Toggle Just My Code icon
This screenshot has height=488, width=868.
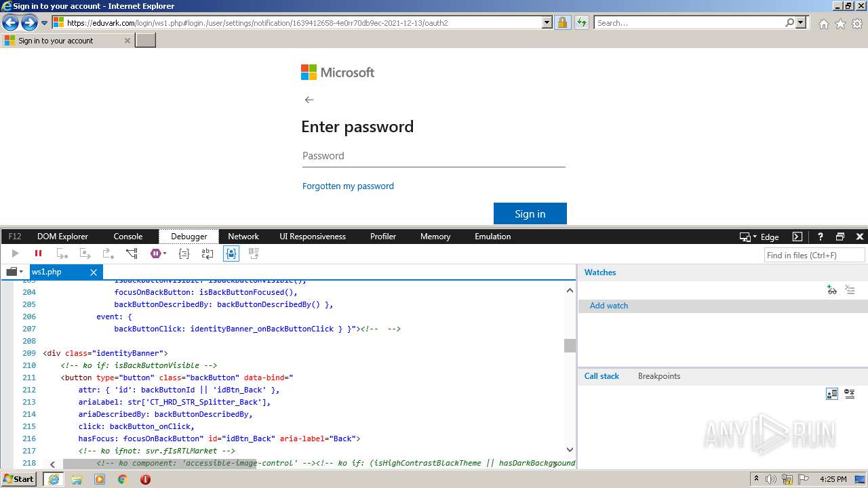pyautogui.click(x=231, y=253)
